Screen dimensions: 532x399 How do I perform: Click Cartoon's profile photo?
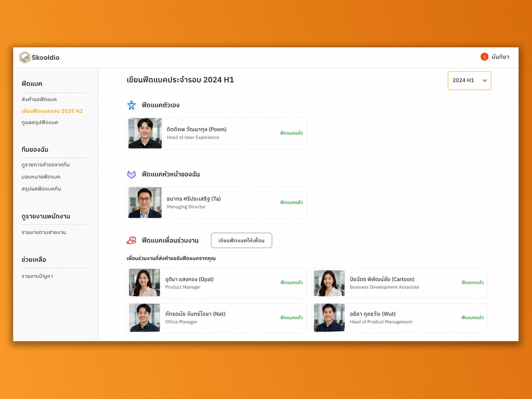pyautogui.click(x=329, y=283)
